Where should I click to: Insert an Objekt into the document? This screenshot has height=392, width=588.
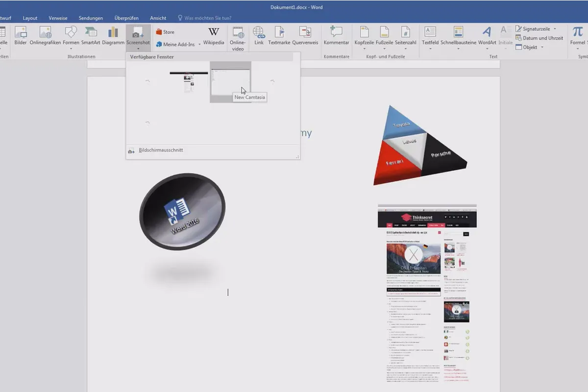pos(526,47)
